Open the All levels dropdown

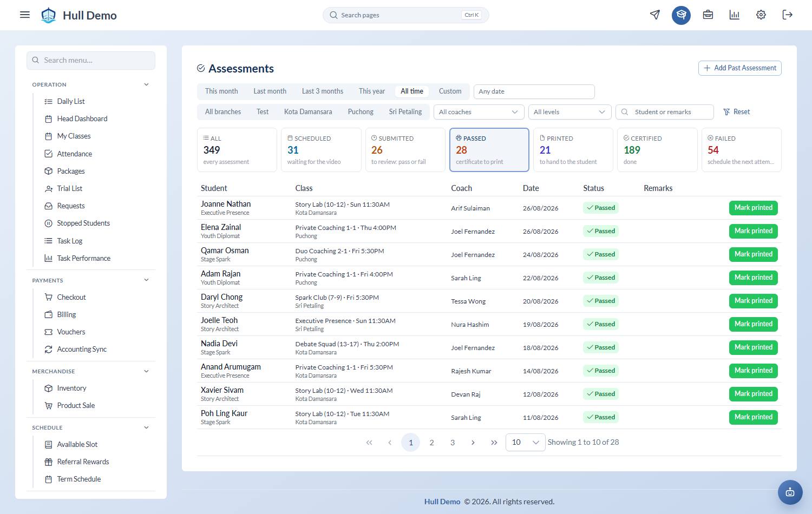[569, 112]
